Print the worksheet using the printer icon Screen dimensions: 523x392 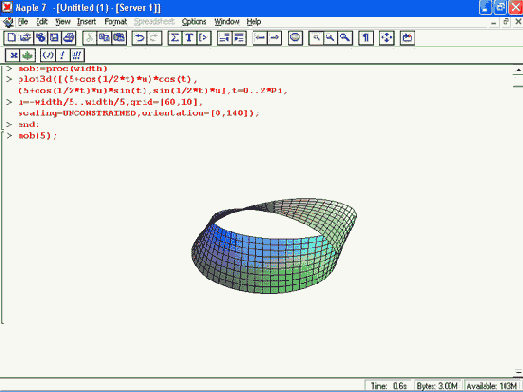click(69, 38)
